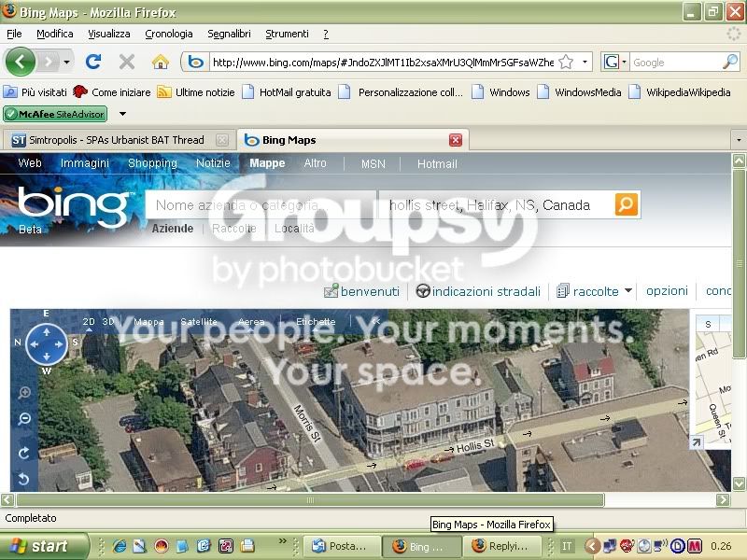The width and height of the screenshot is (747, 560).
Task: Pan map using the compass control
Action: (46, 343)
